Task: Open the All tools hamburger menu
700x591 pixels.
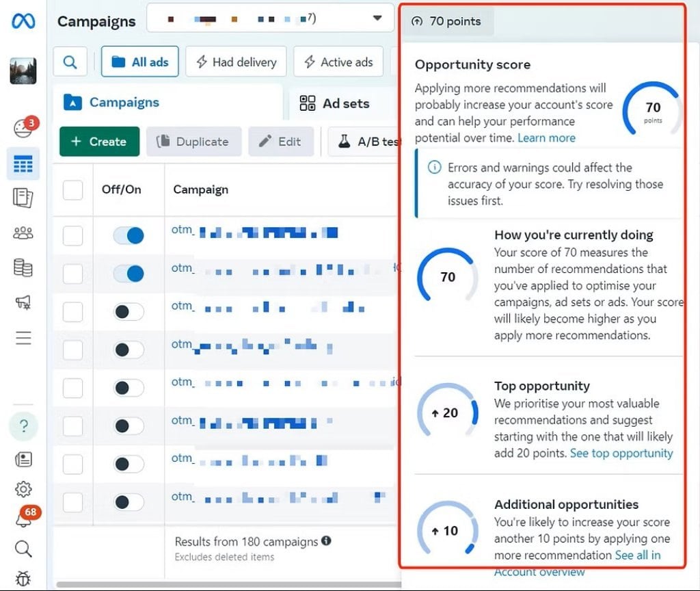Action: coord(23,338)
